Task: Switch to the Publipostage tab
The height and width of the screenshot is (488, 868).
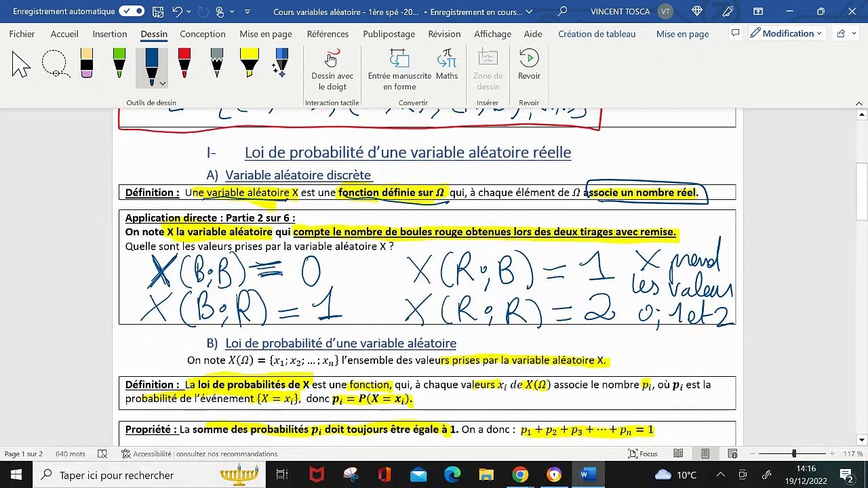Action: click(389, 34)
